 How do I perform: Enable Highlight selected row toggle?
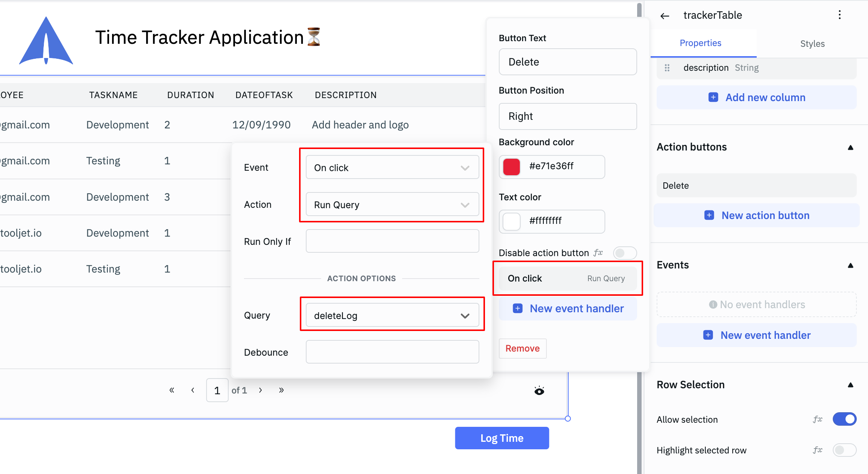pyautogui.click(x=844, y=450)
